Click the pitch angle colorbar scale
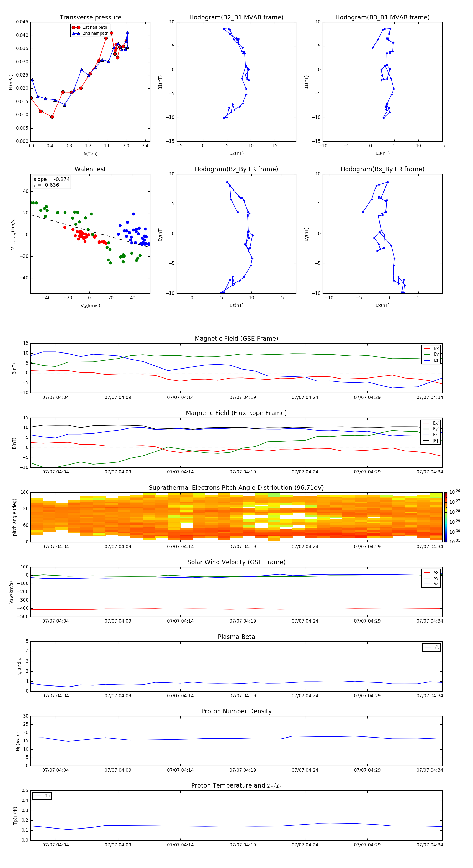 click(446, 517)
